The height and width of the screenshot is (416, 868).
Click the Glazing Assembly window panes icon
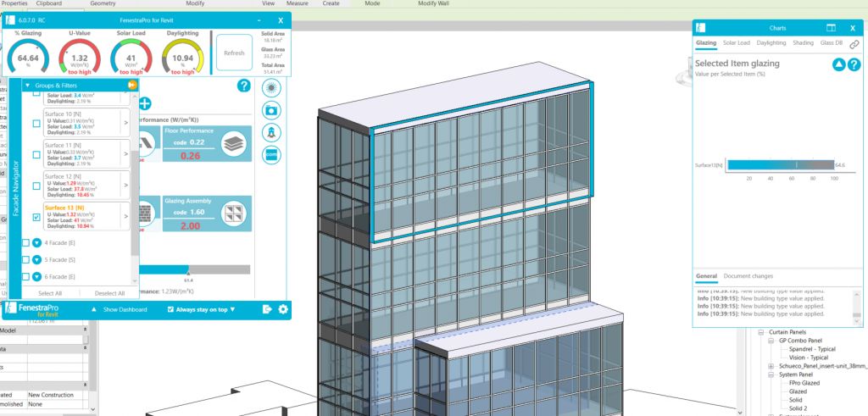pyautogui.click(x=233, y=213)
